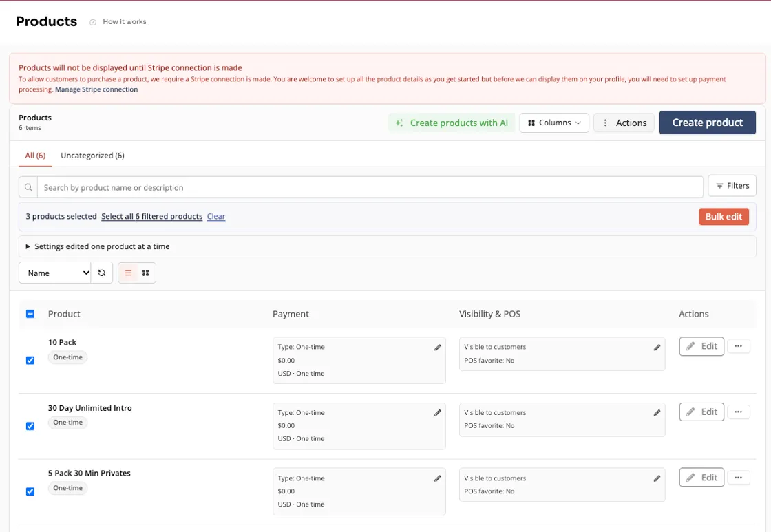Click the refresh sort order icon

pyautogui.click(x=102, y=273)
